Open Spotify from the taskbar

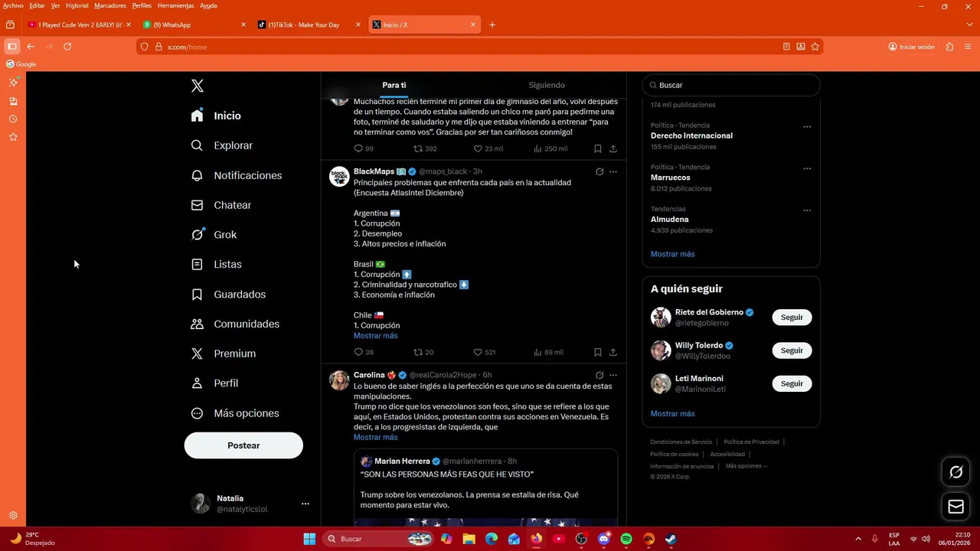[626, 539]
